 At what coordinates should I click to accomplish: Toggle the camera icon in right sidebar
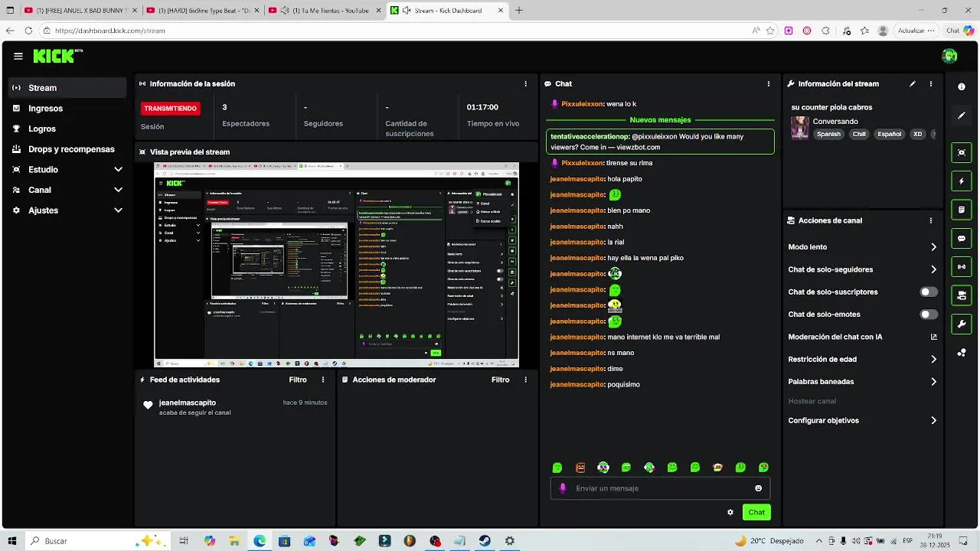point(962,295)
